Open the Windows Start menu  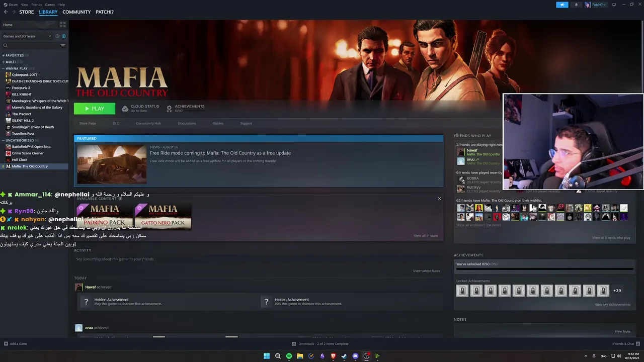coord(267,356)
